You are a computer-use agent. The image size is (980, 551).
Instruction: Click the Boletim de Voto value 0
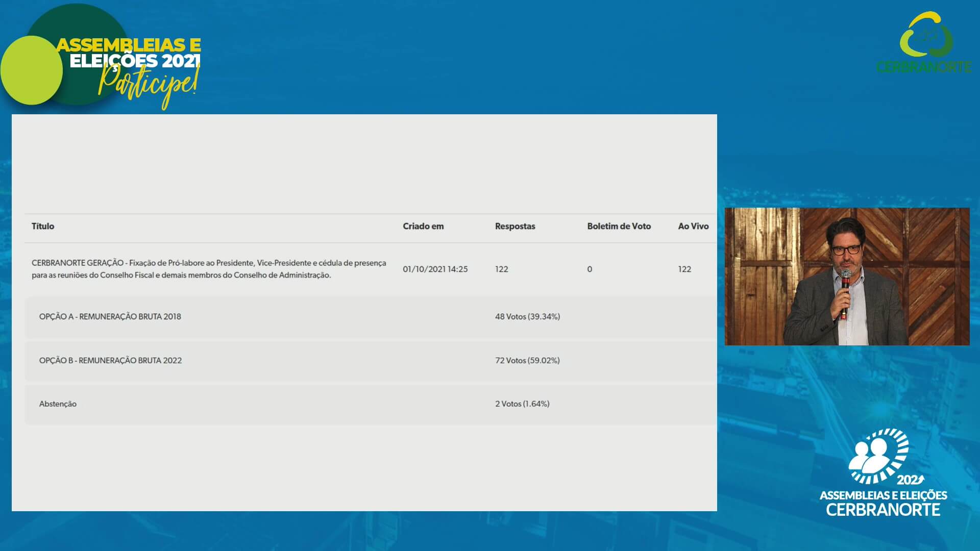pyautogui.click(x=590, y=269)
